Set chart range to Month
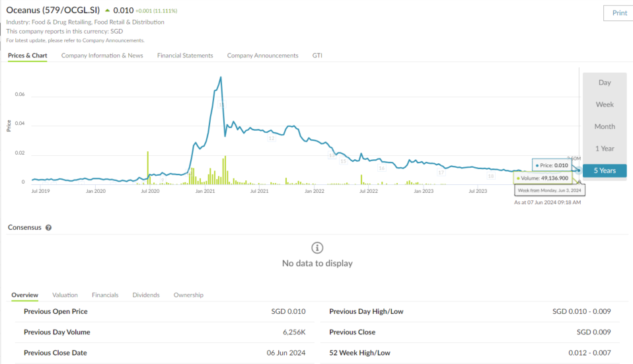The image size is (633, 364). click(x=605, y=127)
